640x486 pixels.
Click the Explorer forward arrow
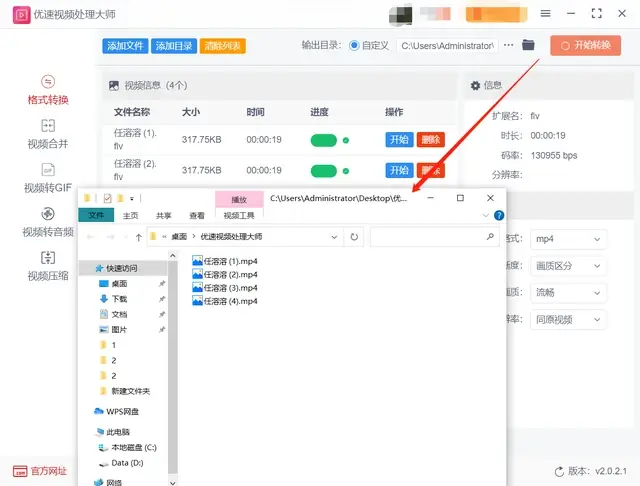110,237
